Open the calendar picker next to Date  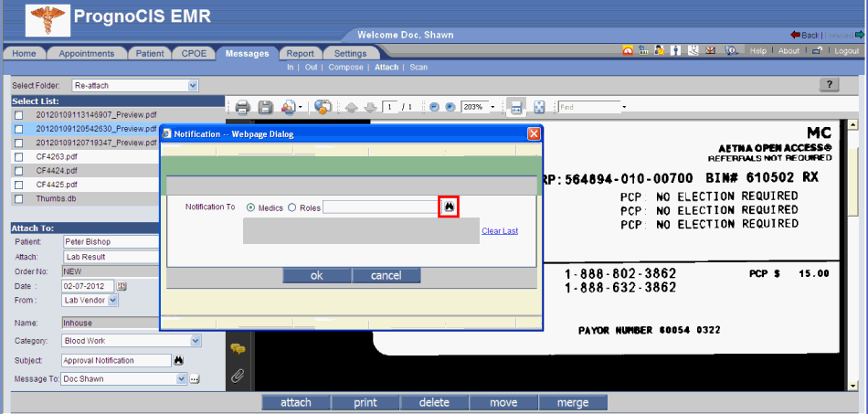(122, 286)
